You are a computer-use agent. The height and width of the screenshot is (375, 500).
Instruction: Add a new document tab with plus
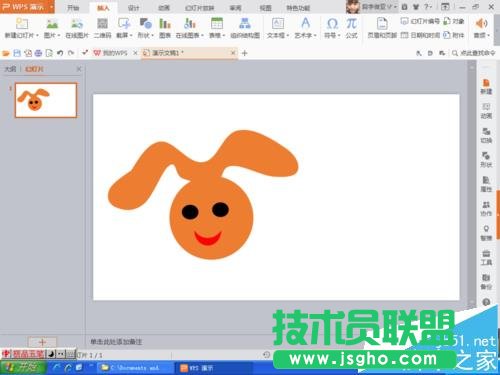[x=244, y=53]
